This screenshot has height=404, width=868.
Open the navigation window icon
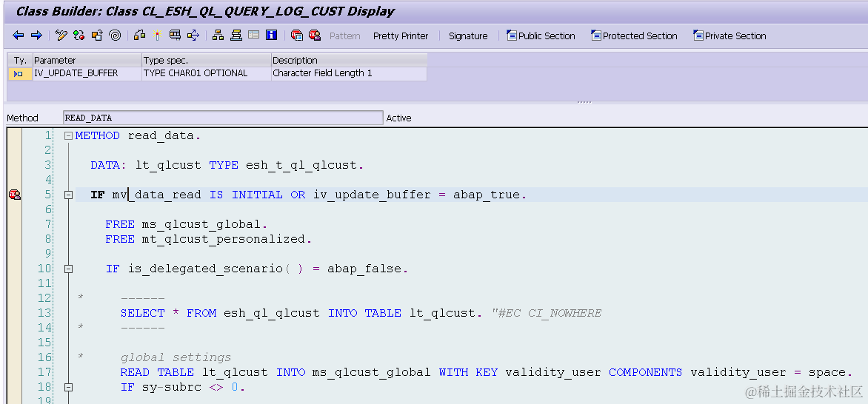(x=236, y=36)
